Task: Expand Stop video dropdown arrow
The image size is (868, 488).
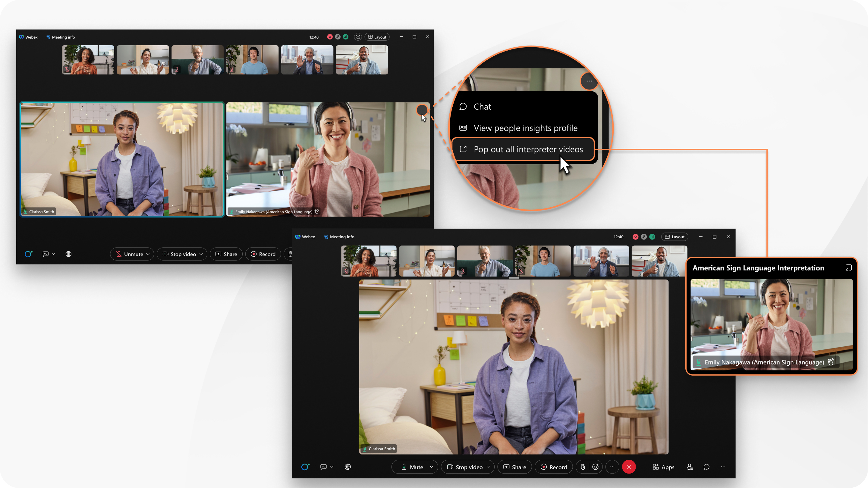Action: pos(489,467)
